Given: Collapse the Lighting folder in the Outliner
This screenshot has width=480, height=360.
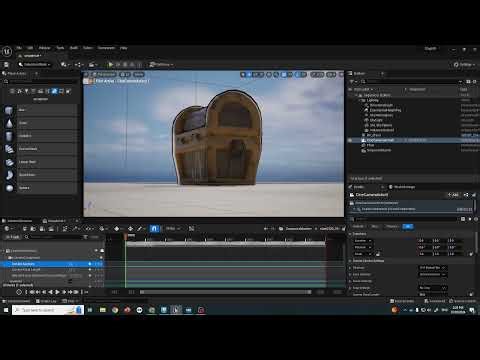Looking at the screenshot, I should [x=360, y=100].
